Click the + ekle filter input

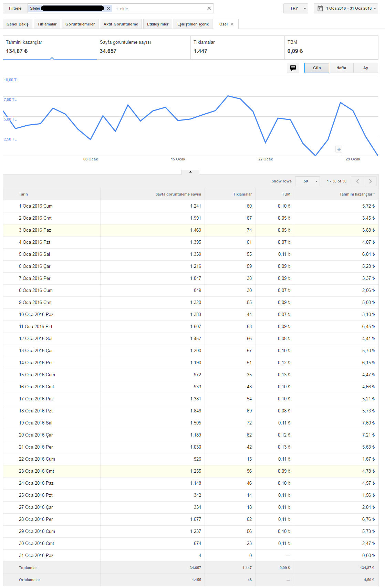160,9
